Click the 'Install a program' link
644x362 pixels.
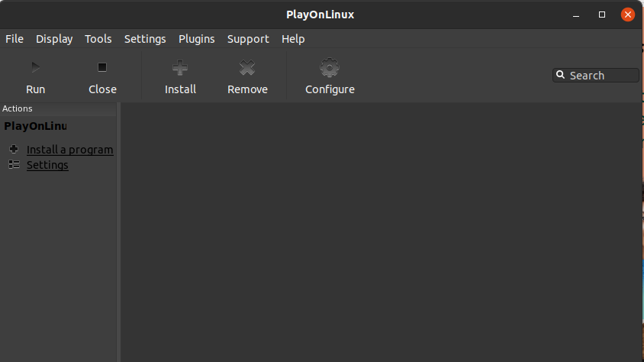[70, 150]
